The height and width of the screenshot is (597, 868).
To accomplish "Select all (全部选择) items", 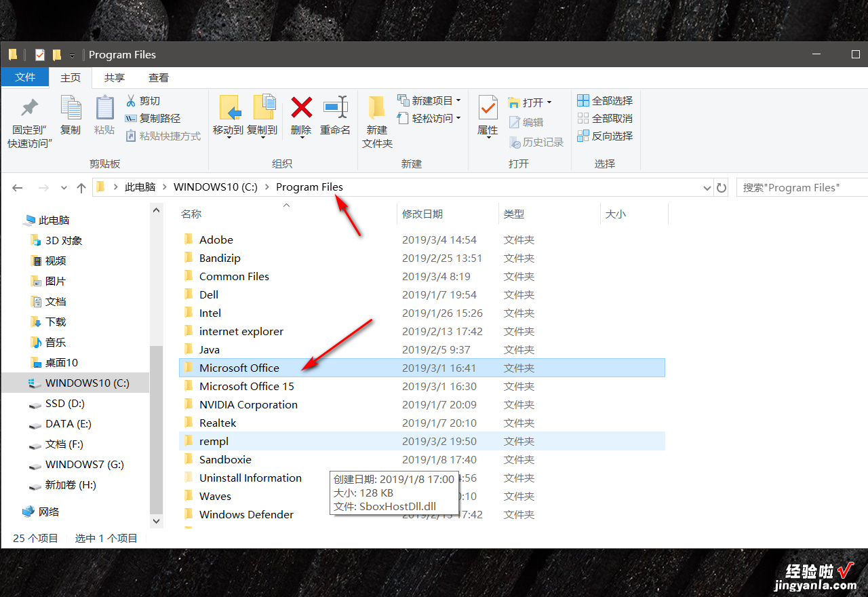I will (x=605, y=100).
